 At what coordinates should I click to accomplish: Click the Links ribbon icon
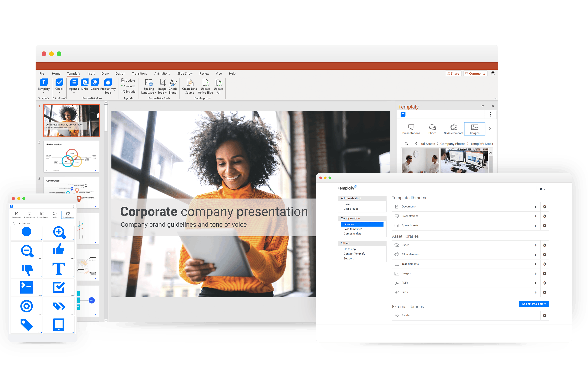pos(85,82)
